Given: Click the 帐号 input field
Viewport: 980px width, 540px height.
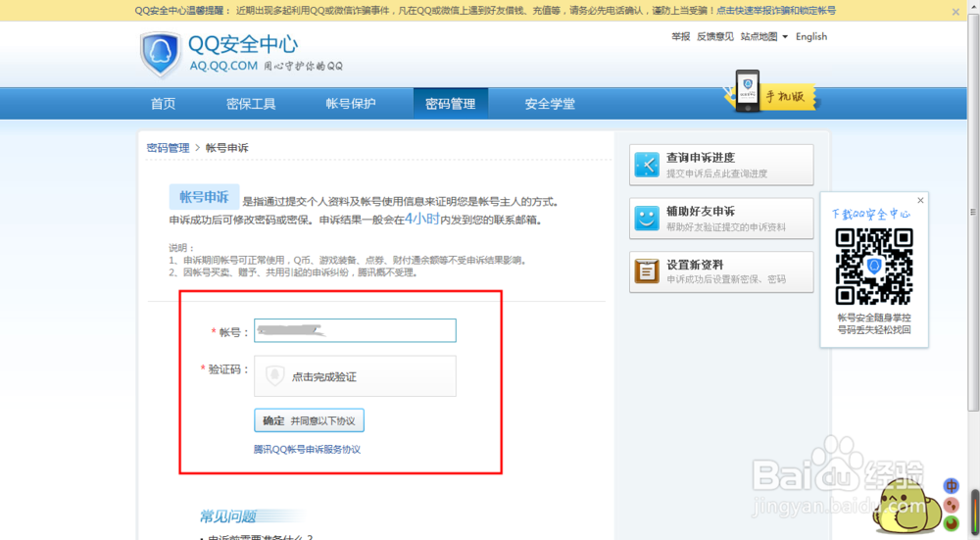Looking at the screenshot, I should (x=355, y=330).
